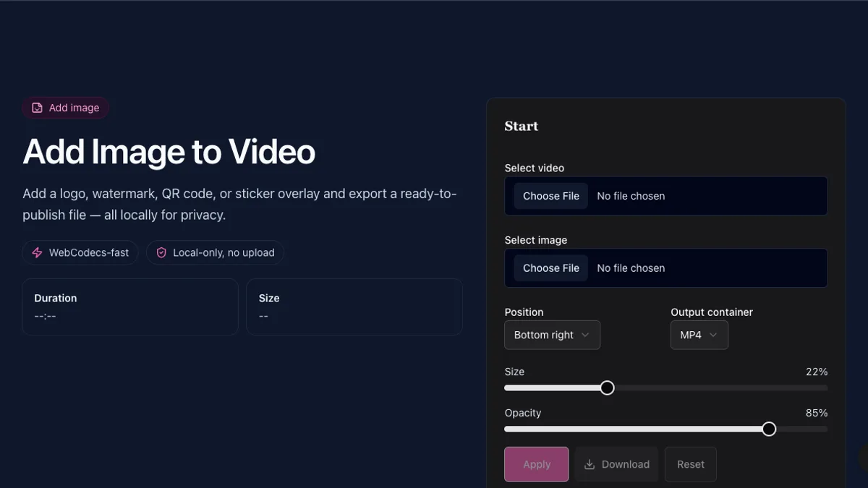Click the Output container label
Image resolution: width=868 pixels, height=488 pixels.
tap(712, 312)
